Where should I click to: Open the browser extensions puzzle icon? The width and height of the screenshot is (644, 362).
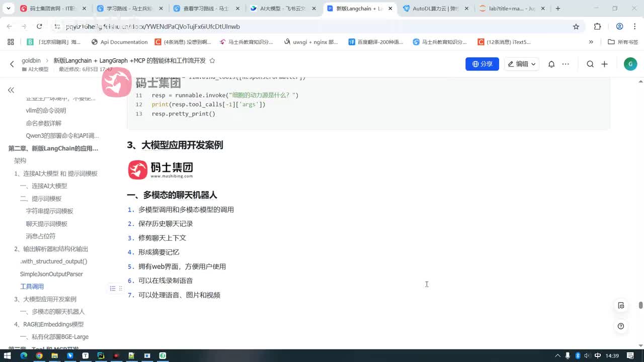597,27
